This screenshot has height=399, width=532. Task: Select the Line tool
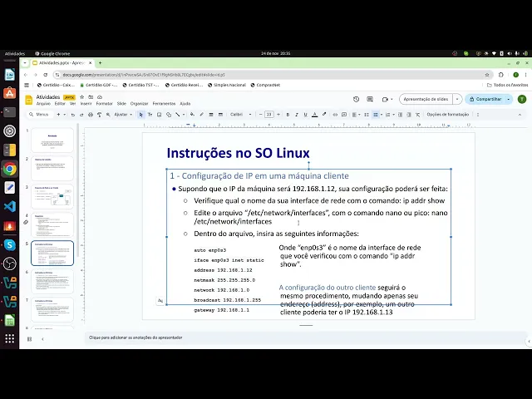(x=177, y=115)
